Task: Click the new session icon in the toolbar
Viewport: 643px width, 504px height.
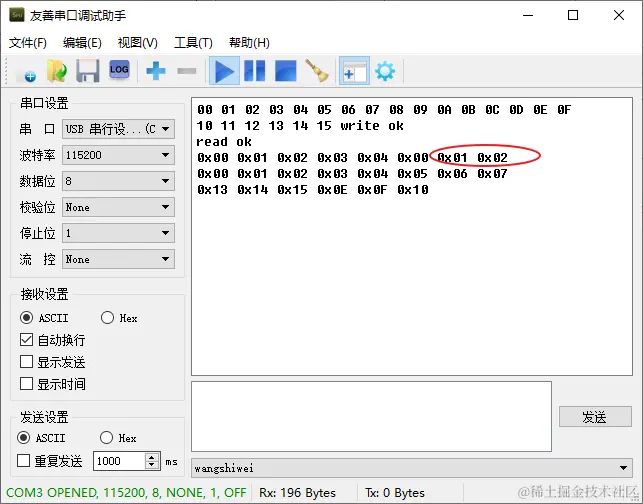Action: (x=26, y=71)
